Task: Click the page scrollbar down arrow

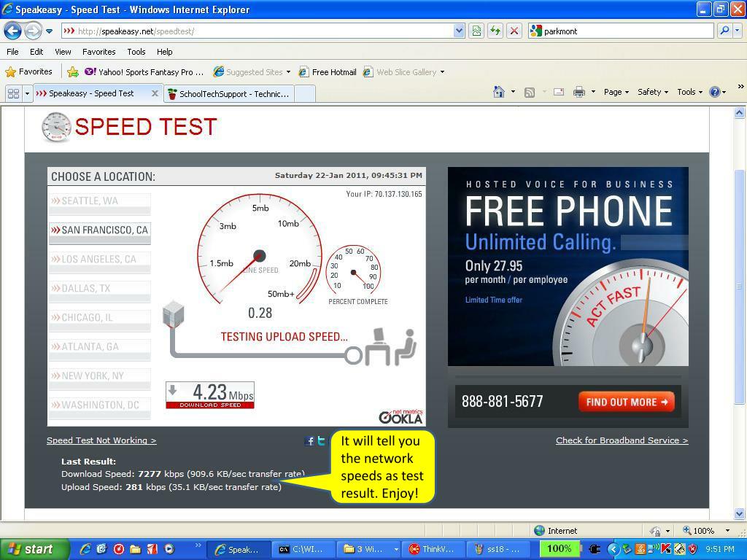Action: pos(740,514)
